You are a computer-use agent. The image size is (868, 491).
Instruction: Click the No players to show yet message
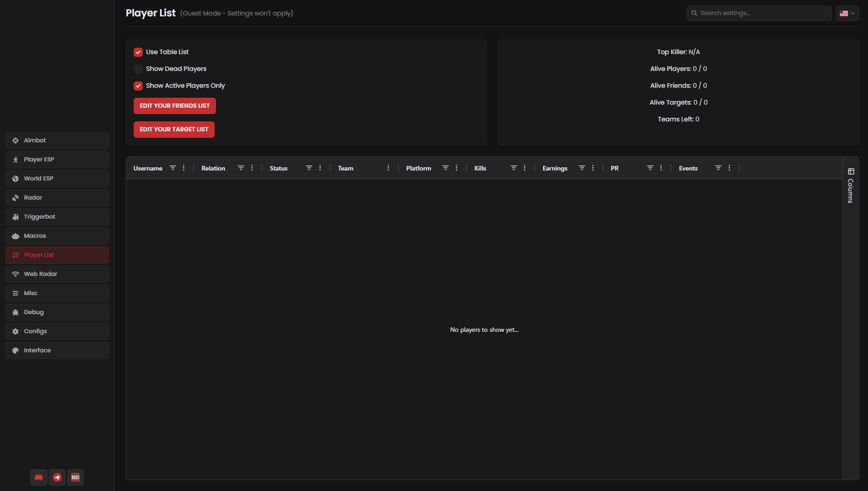(484, 330)
